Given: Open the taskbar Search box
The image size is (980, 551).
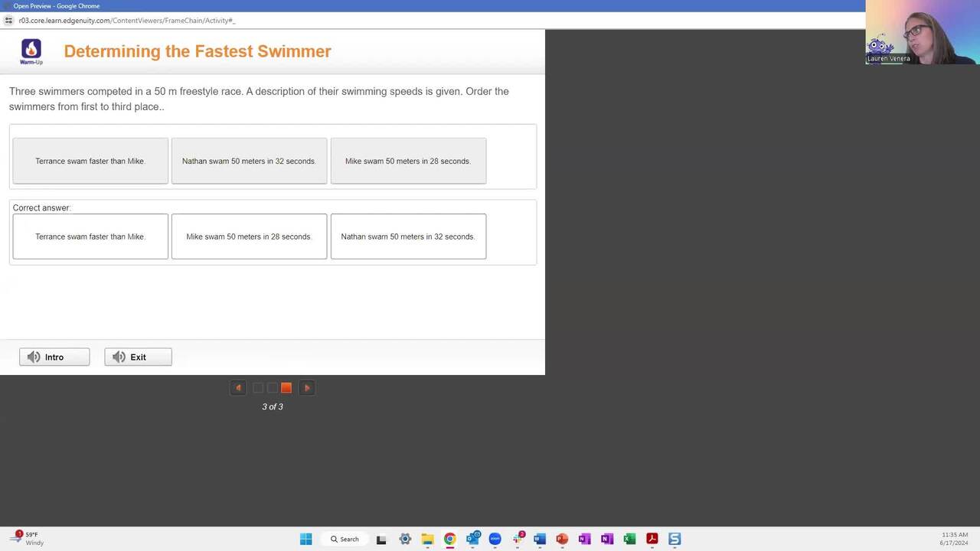Looking at the screenshot, I should click(x=345, y=539).
